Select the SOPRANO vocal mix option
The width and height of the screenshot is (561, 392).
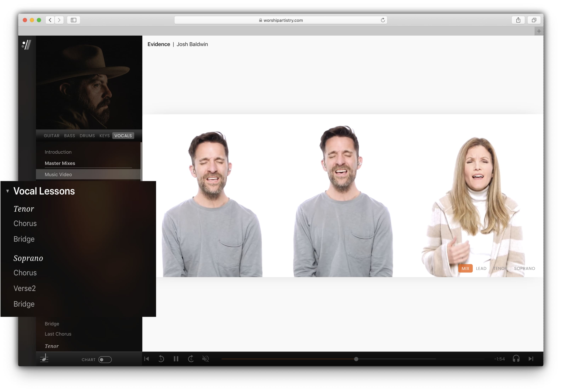click(x=524, y=269)
